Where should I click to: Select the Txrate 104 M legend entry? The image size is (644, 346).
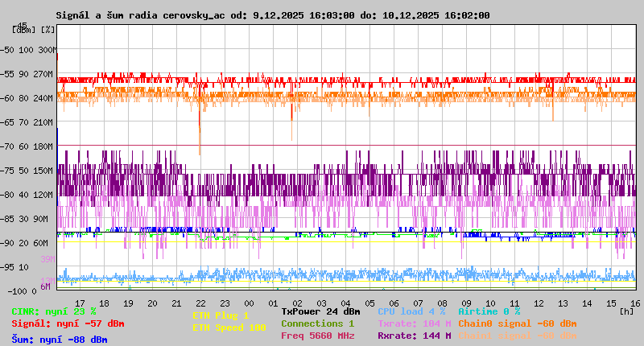414,323
